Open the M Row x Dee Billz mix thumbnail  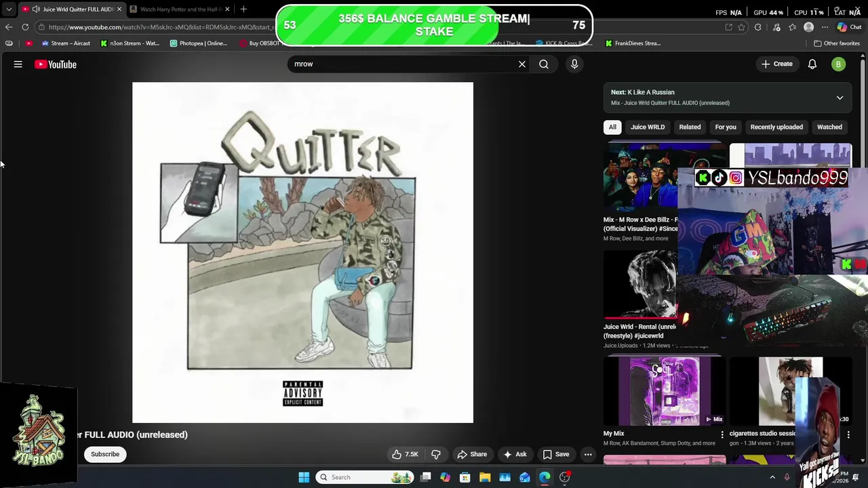point(641,178)
